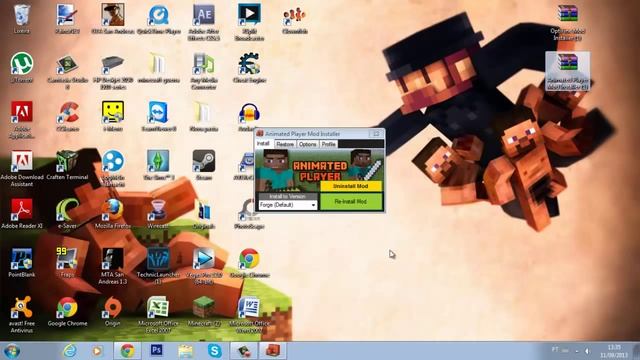Switch to Photoshop in the taskbar

pos(156,351)
